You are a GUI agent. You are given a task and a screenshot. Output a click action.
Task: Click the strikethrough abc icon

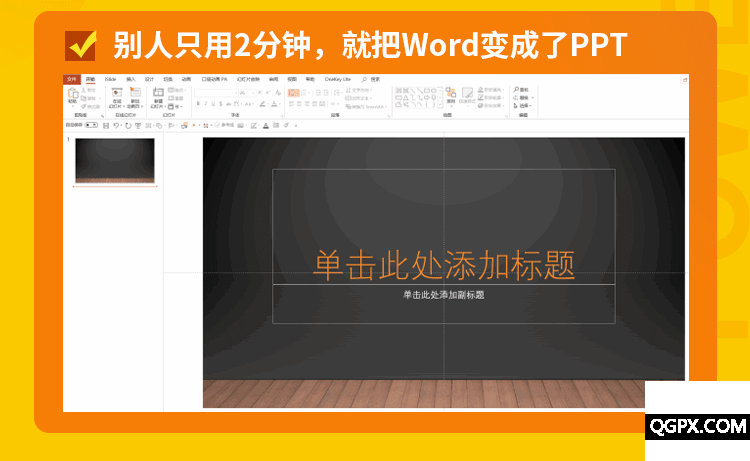pos(228,103)
